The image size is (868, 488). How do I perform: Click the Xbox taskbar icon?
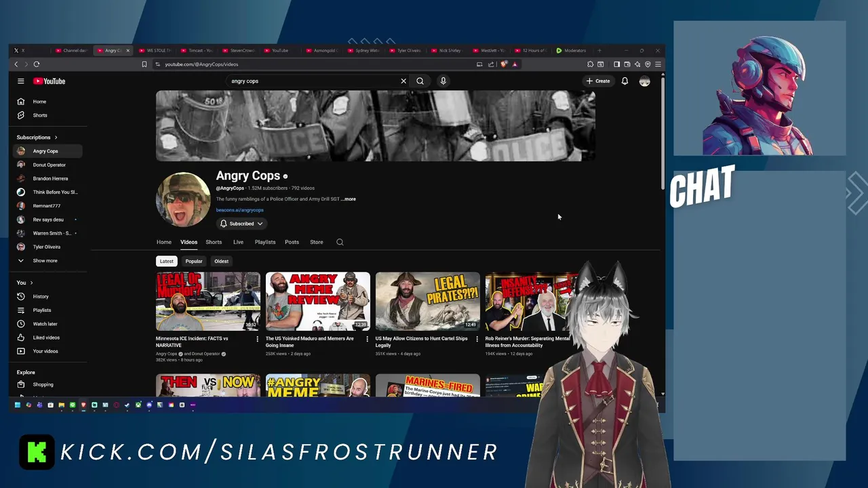tap(138, 405)
